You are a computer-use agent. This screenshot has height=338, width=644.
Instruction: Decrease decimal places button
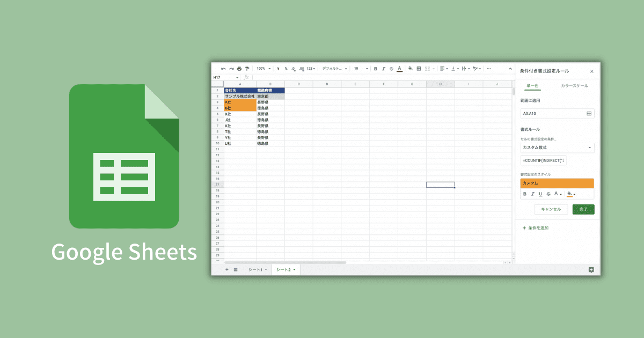[x=294, y=69]
